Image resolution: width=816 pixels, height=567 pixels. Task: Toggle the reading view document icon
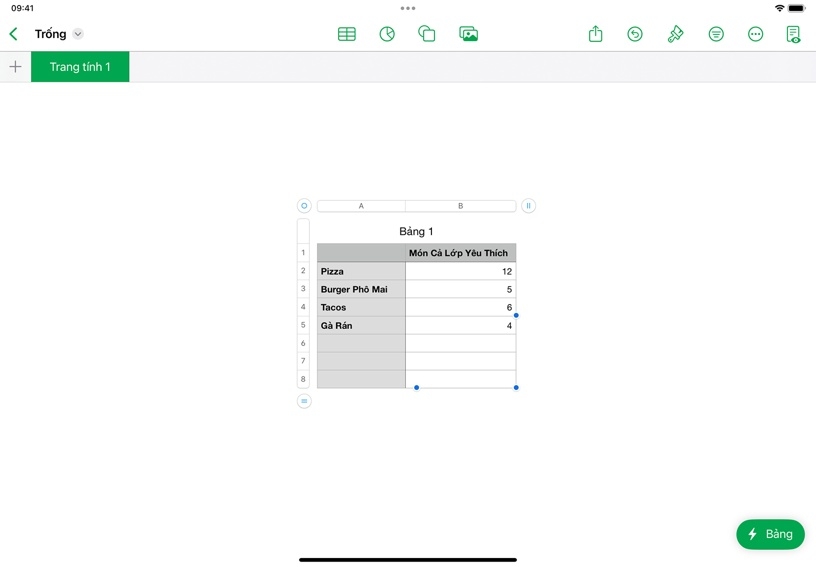pyautogui.click(x=793, y=34)
